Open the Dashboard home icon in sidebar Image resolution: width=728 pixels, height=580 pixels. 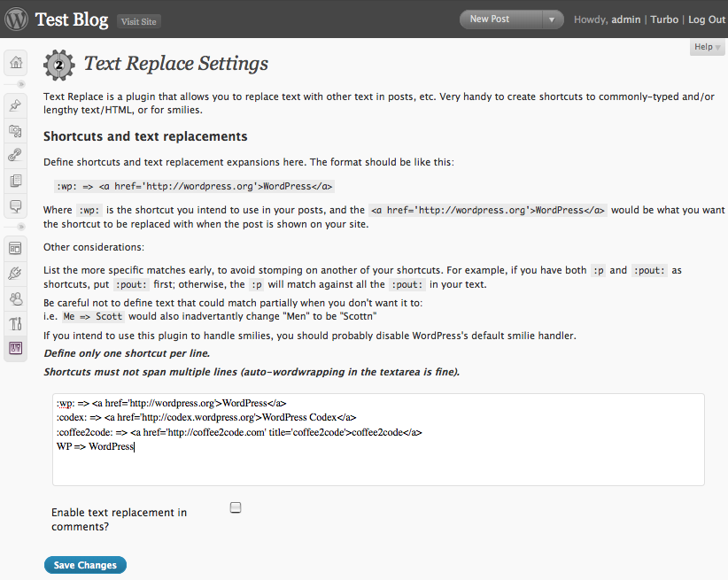click(x=16, y=62)
